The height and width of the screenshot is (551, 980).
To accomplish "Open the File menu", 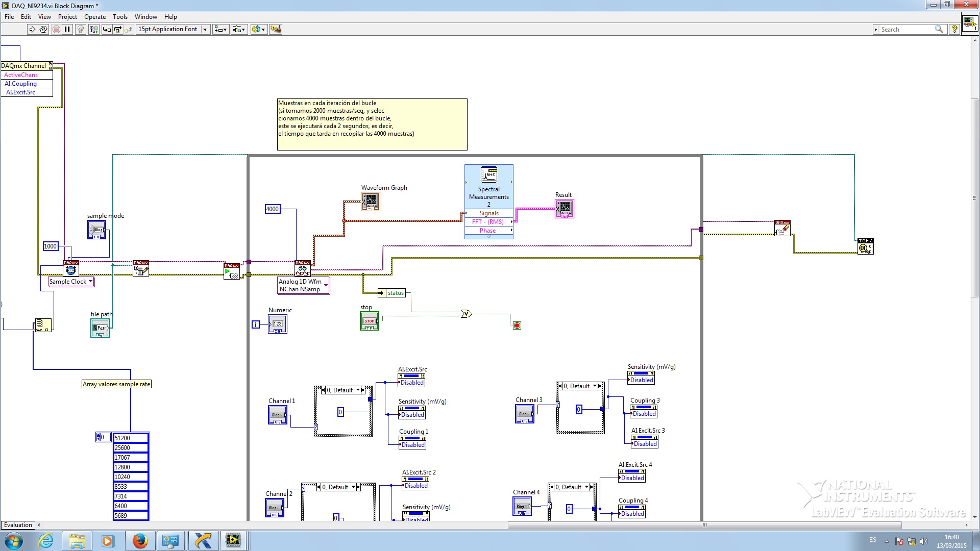I will (9, 17).
